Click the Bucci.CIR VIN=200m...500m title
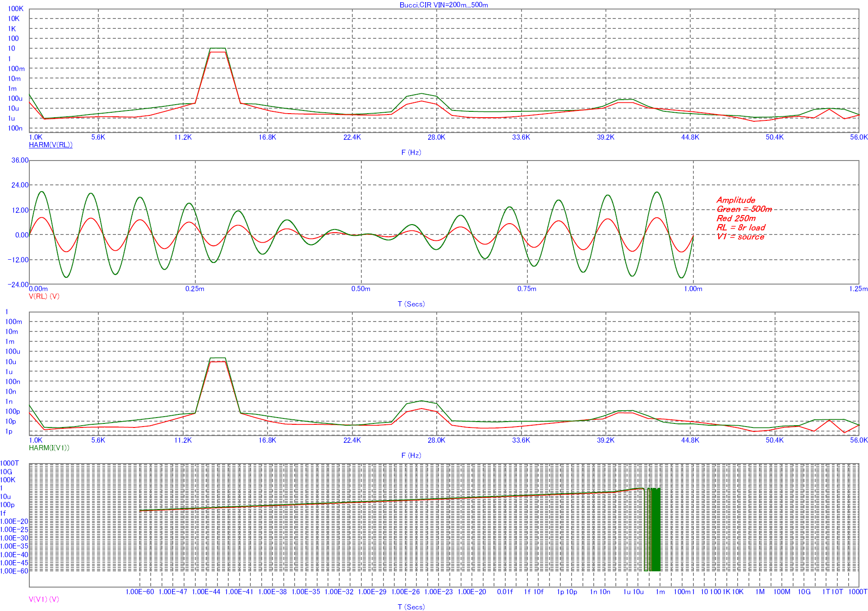The width and height of the screenshot is (868, 611). 444,5
